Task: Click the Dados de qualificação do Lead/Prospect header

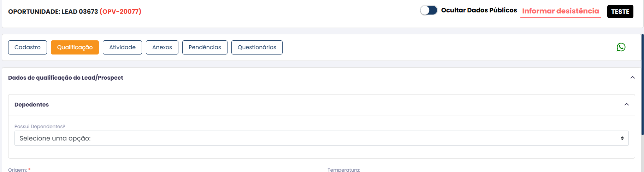Action: [66, 78]
